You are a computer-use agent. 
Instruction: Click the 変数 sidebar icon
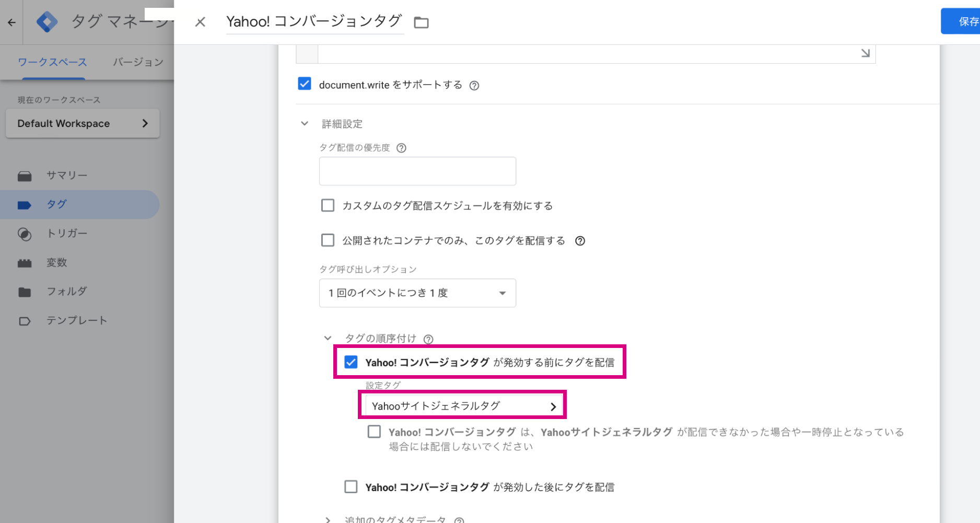(x=25, y=263)
